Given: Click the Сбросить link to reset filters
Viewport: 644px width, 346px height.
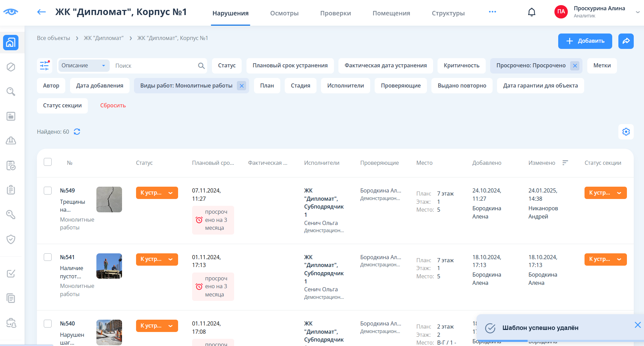Looking at the screenshot, I should point(113,106).
